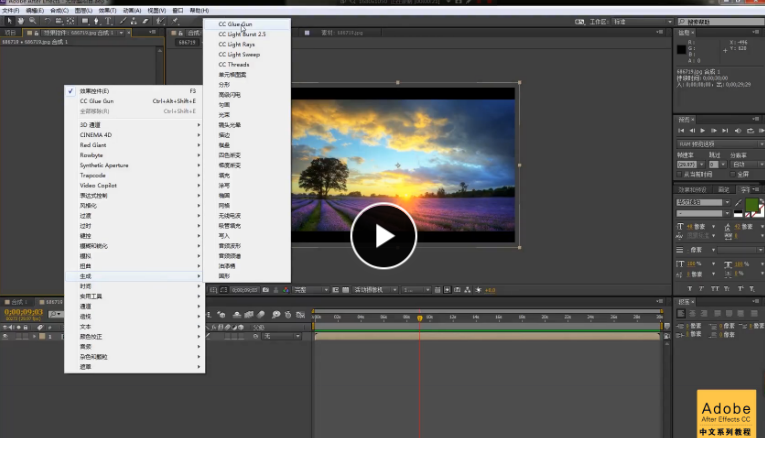Screen dimensions: 765x461
Task: Select the Clone Stamp tool
Action: click(x=134, y=21)
